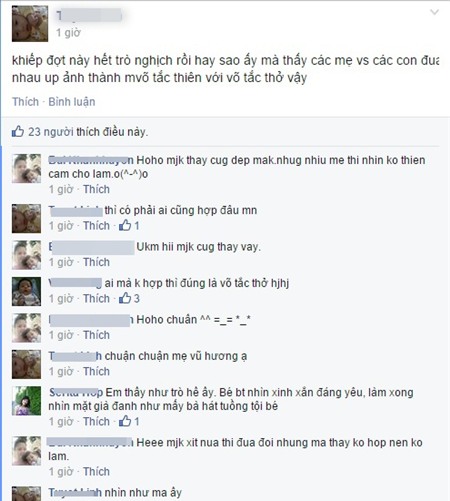
Task: Like the 'Heee mjk xit nua' comment
Action: (x=96, y=472)
